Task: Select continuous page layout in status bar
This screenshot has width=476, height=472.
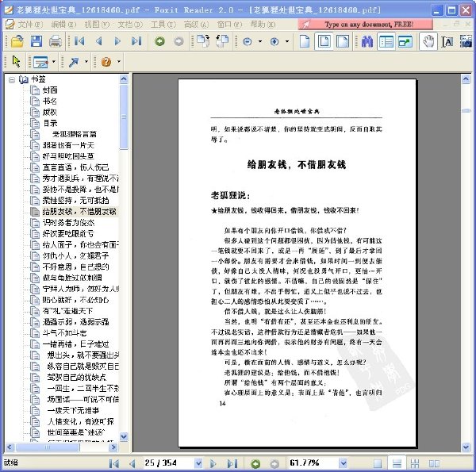Action: pyautogui.click(x=397, y=463)
